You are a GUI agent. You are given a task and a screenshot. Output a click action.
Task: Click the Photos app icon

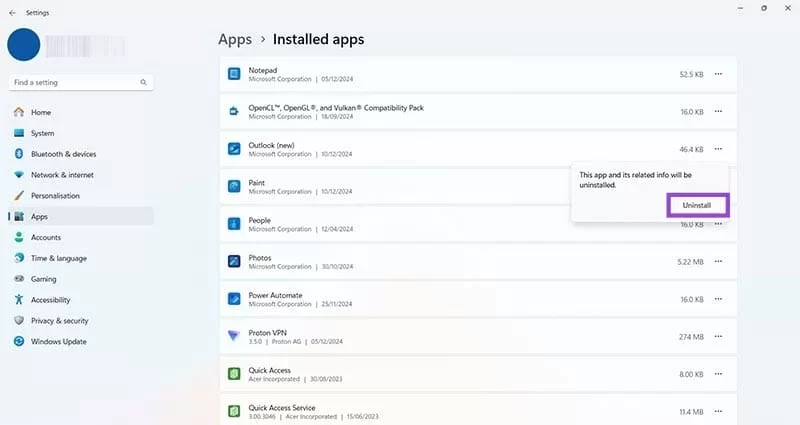(x=234, y=261)
